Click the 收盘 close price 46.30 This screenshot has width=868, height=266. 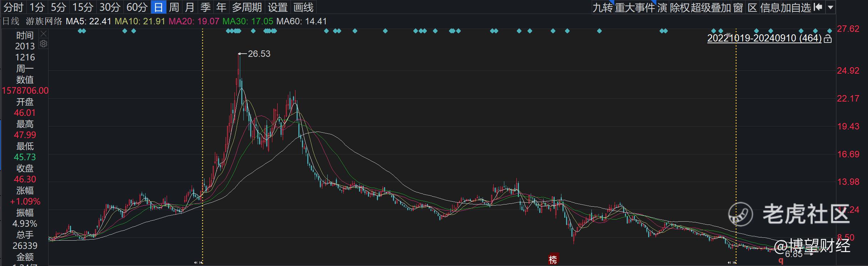[x=25, y=179]
